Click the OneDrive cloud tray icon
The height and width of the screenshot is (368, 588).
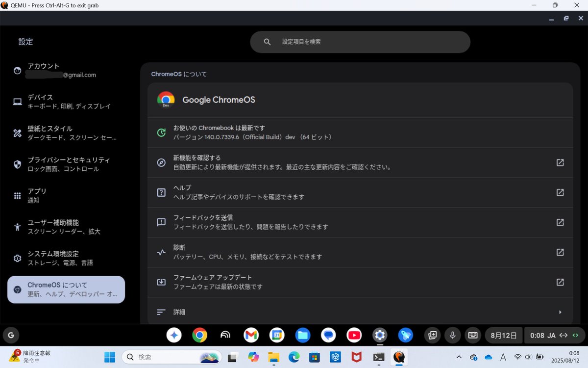[x=488, y=357]
